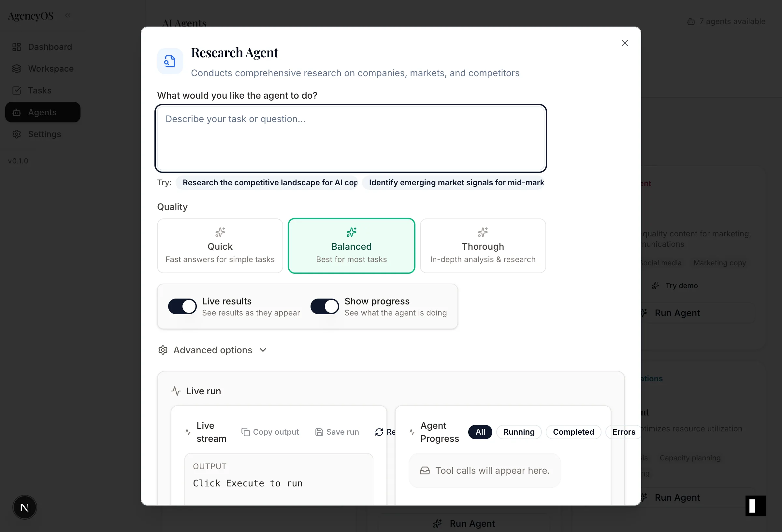
Task: Click the Research Agent document icon
Action: (169, 61)
